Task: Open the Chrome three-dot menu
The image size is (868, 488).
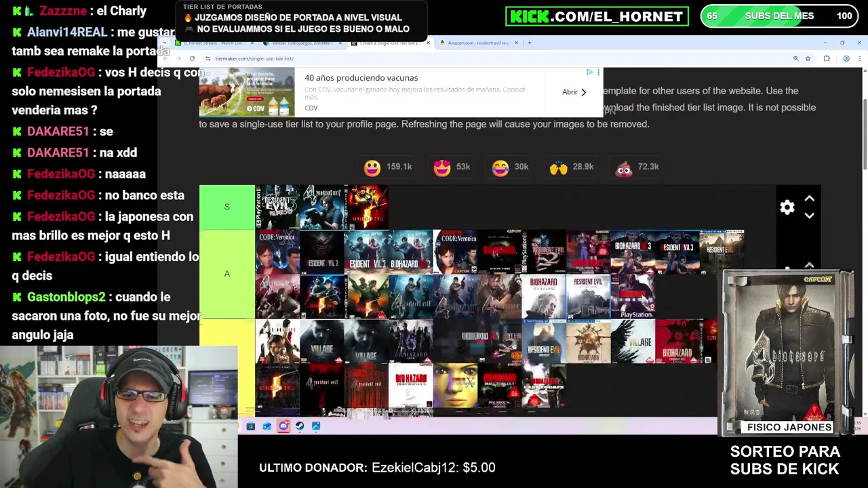Action: pyautogui.click(x=859, y=58)
